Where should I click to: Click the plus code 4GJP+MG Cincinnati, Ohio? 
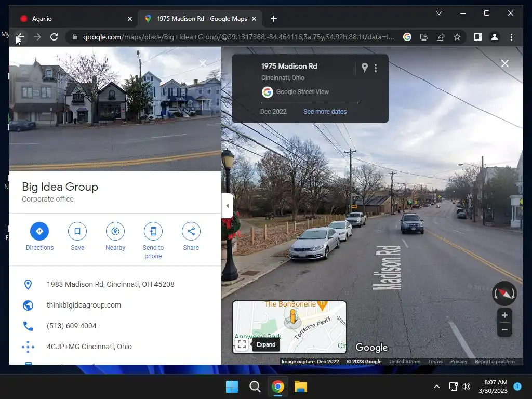[89, 347]
